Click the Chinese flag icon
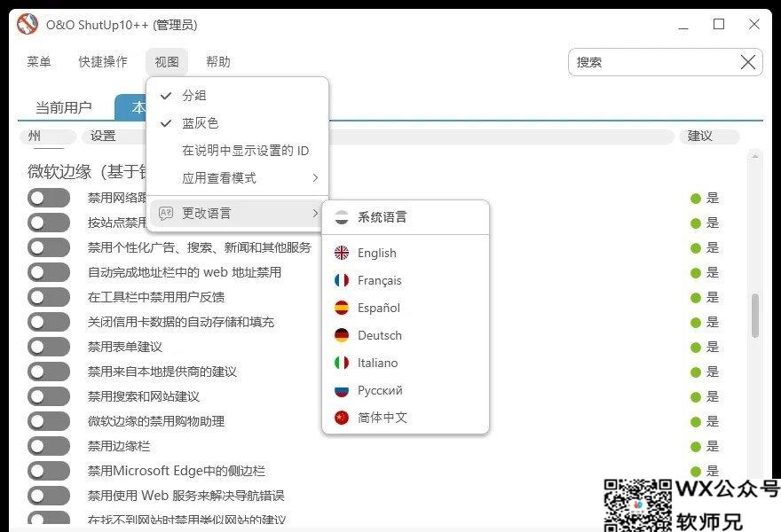The width and height of the screenshot is (781, 532). 342,418
